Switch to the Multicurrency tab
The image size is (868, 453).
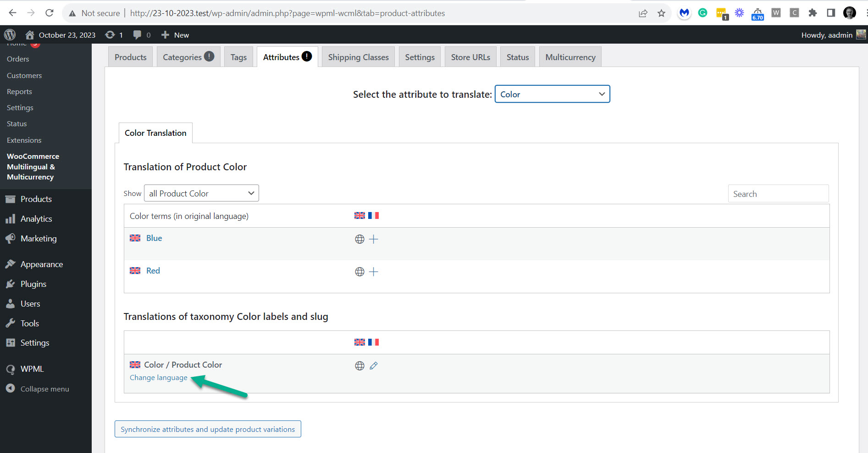pos(570,57)
